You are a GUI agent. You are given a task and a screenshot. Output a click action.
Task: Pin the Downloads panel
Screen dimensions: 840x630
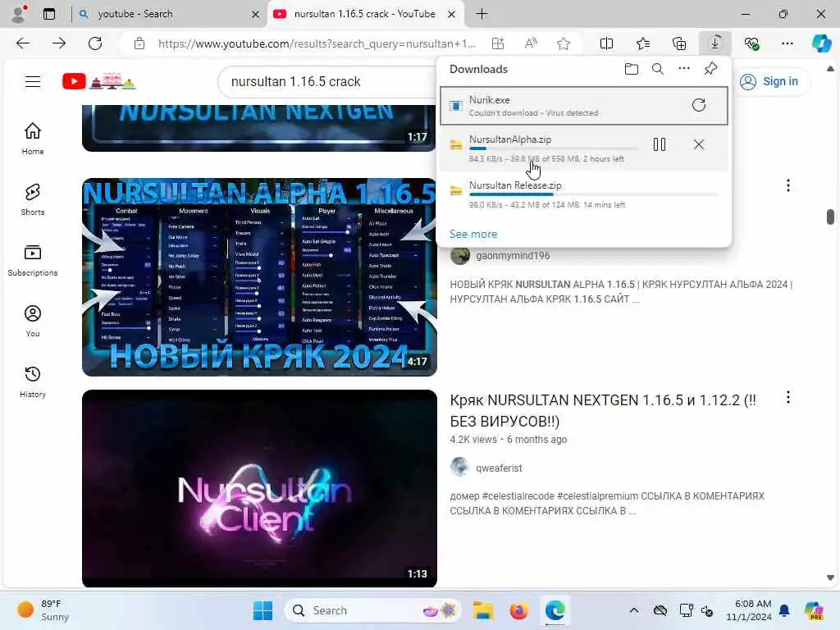711,69
